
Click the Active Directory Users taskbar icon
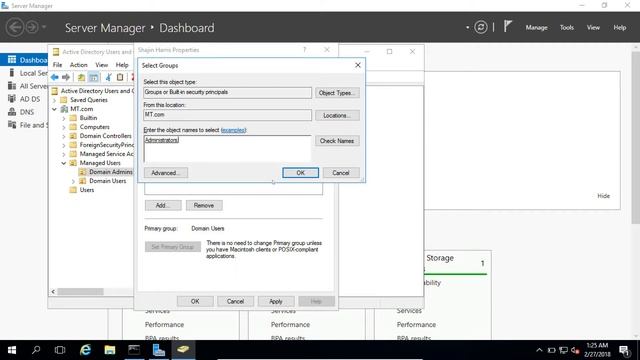coord(183,350)
